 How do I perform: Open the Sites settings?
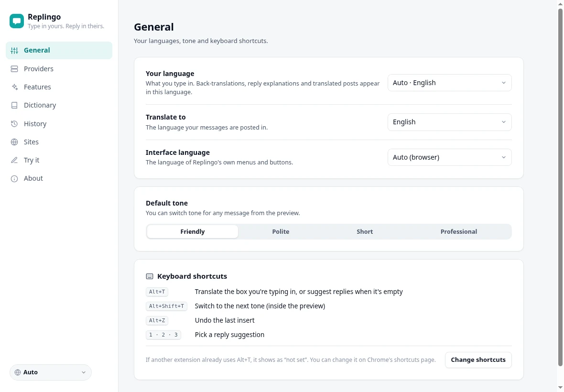pos(59,142)
